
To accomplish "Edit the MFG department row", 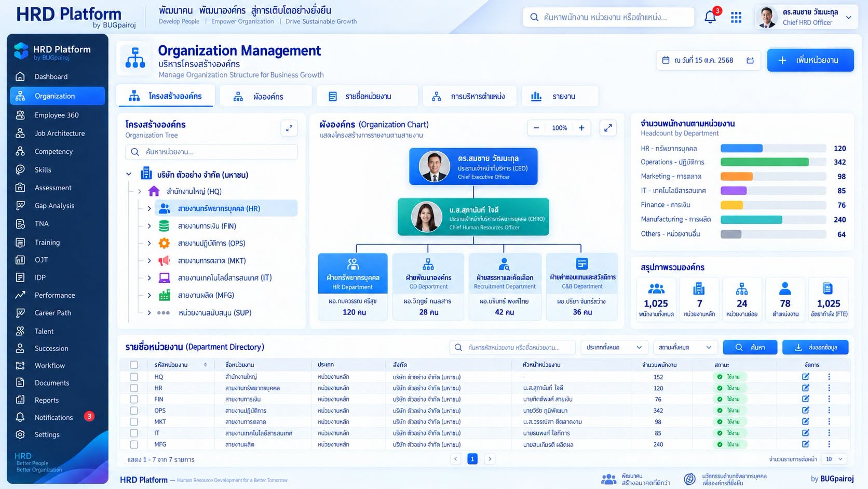I will tap(806, 444).
